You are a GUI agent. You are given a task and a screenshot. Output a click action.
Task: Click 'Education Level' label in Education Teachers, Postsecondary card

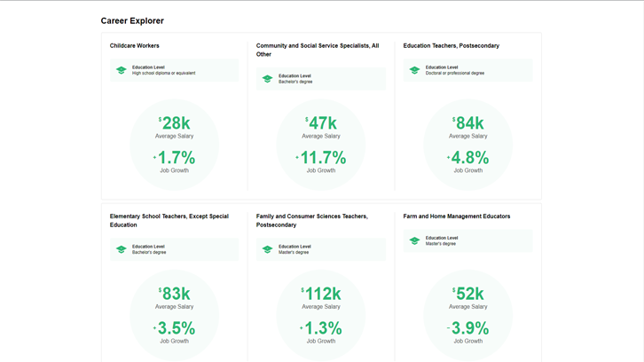tap(442, 67)
